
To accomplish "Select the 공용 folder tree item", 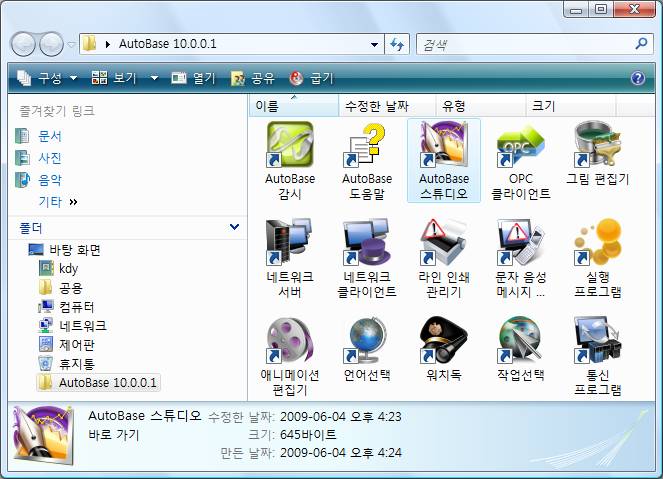I will tap(60, 288).
